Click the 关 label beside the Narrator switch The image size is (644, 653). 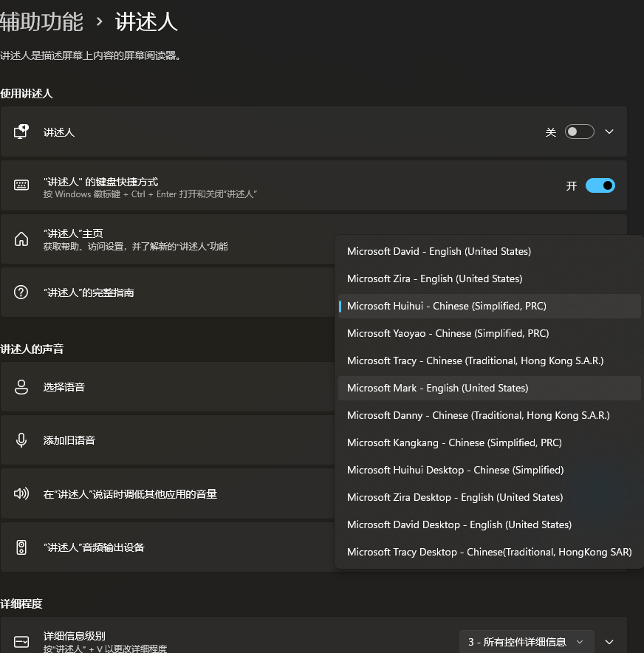[x=551, y=132]
